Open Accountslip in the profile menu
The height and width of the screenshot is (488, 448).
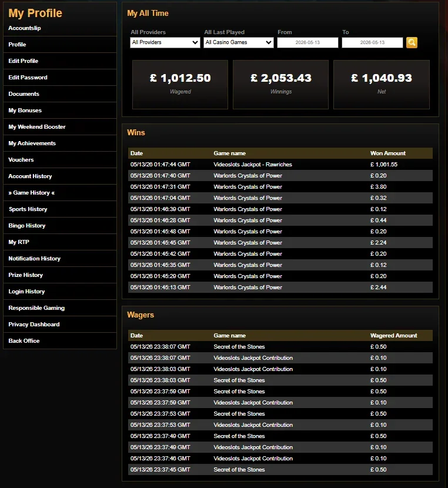click(x=25, y=28)
